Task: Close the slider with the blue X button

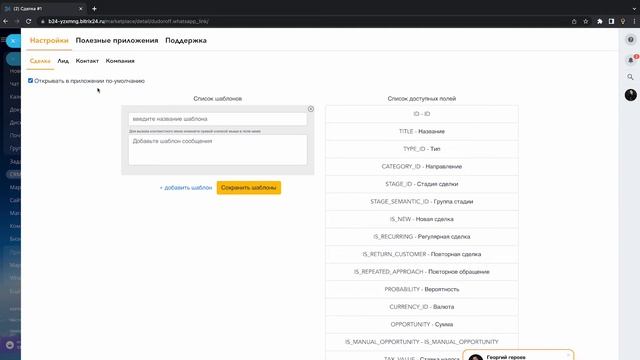Action: point(13,41)
